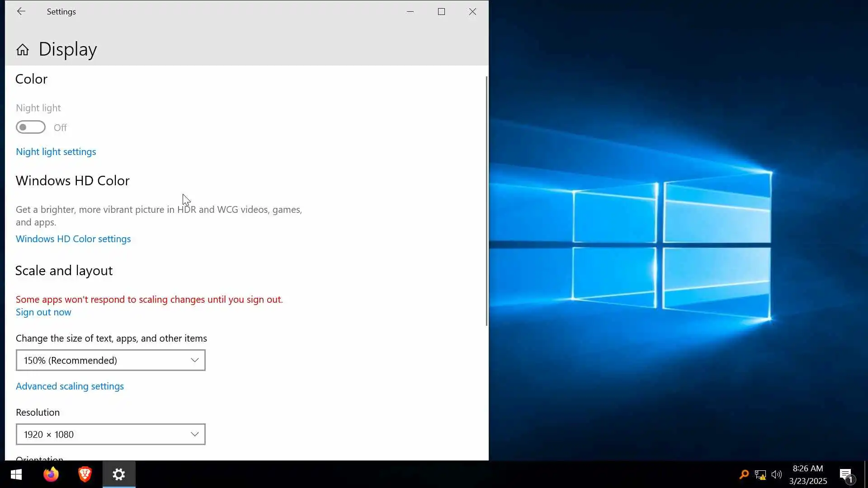Toggle the Night light switch
Screen dimensions: 868x488
[x=31, y=127]
